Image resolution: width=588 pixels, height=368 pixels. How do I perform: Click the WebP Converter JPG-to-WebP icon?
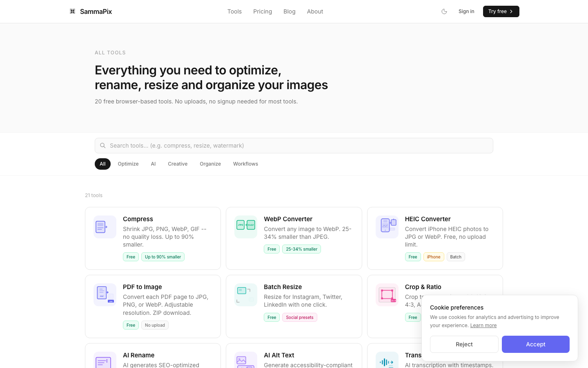245,227
